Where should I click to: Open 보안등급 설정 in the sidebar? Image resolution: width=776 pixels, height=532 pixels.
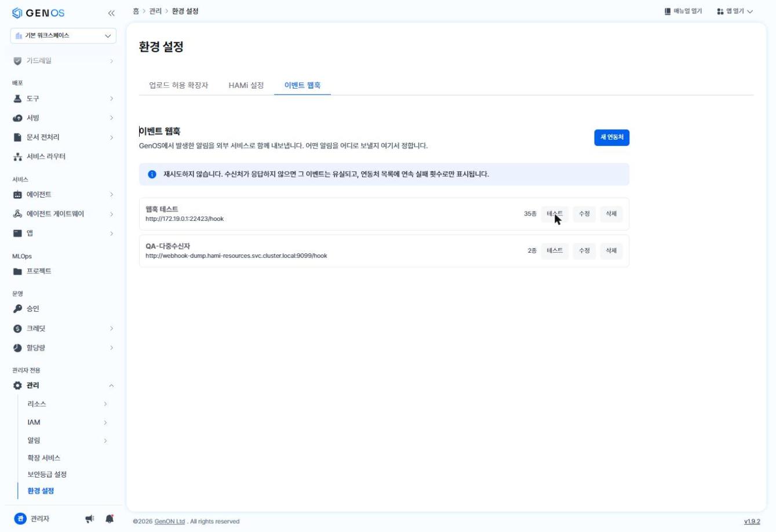pos(47,474)
